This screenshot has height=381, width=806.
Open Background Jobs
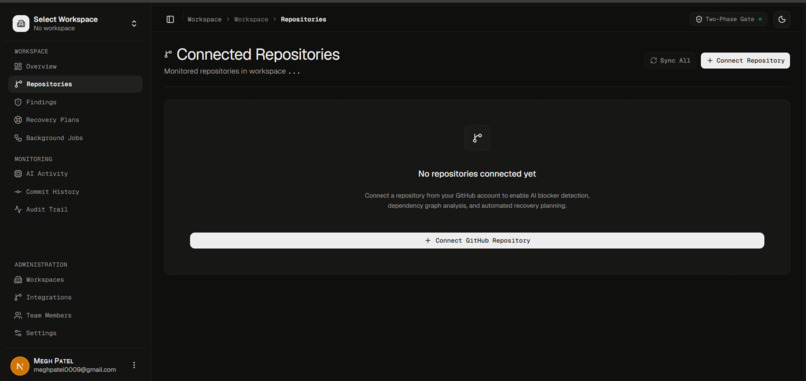point(76,138)
